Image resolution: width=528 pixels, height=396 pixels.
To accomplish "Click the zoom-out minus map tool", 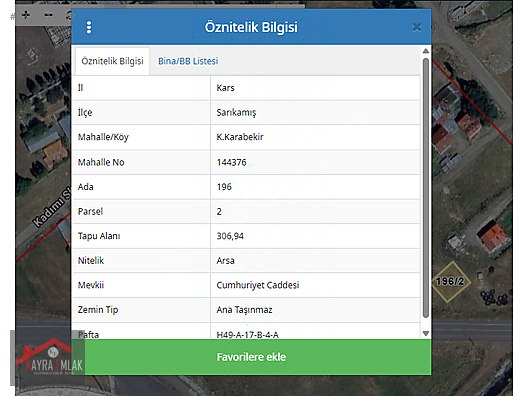I will [49, 15].
